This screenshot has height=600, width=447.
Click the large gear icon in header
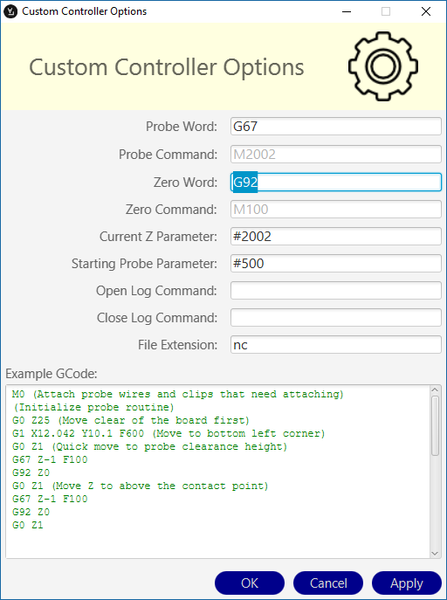[x=383, y=66]
